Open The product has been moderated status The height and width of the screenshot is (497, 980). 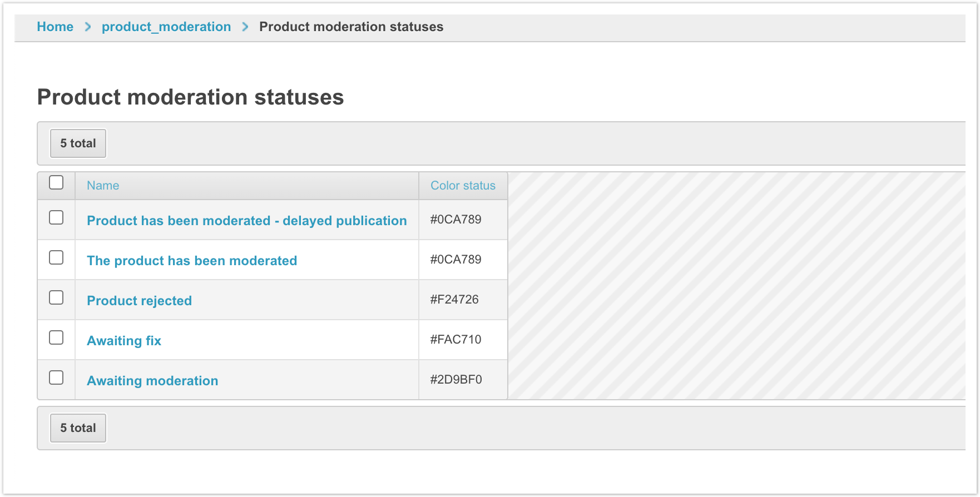(192, 261)
